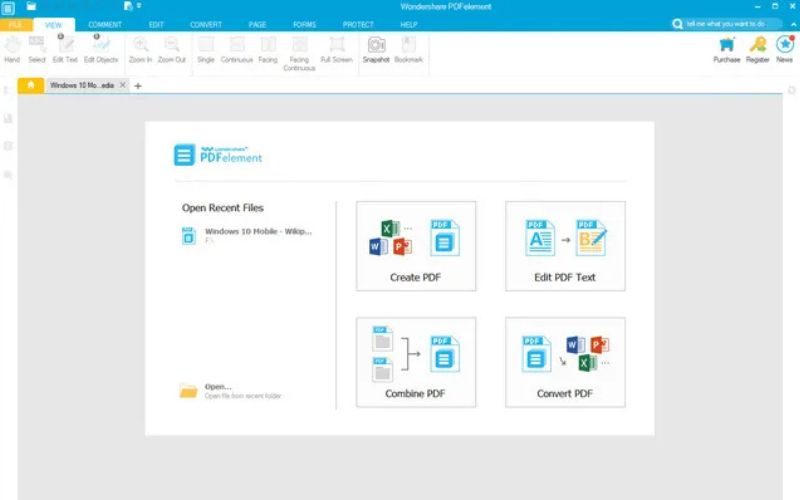Screen dimensions: 800x500
Task: Switch to Single page view
Action: tap(206, 50)
